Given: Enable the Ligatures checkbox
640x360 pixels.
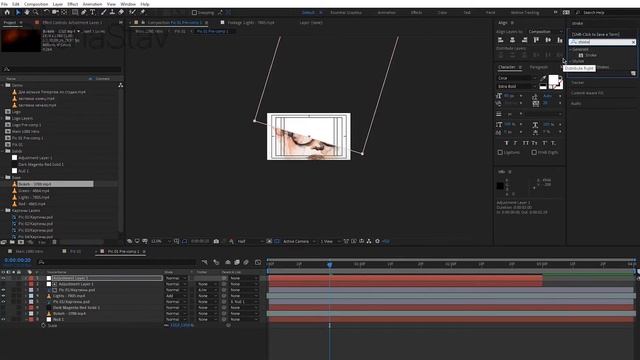Looking at the screenshot, I should [x=500, y=152].
